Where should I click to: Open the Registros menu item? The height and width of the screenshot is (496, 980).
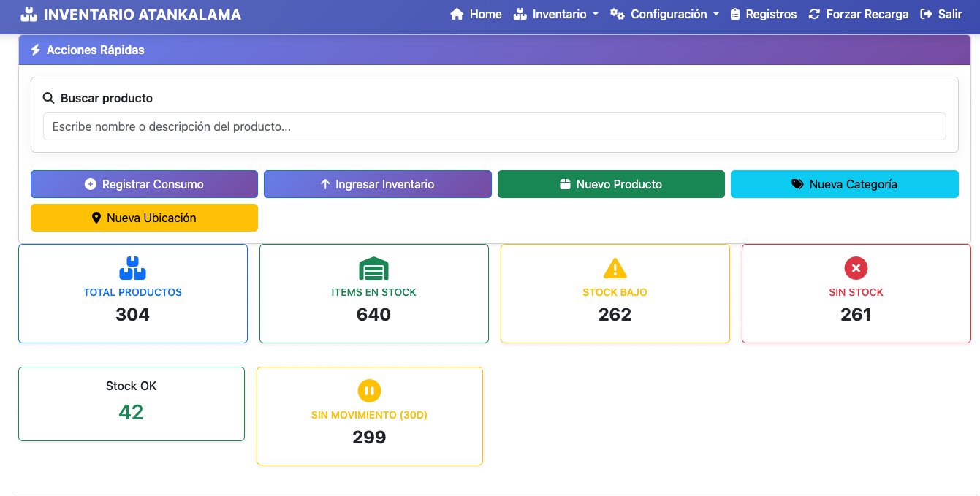pyautogui.click(x=763, y=13)
